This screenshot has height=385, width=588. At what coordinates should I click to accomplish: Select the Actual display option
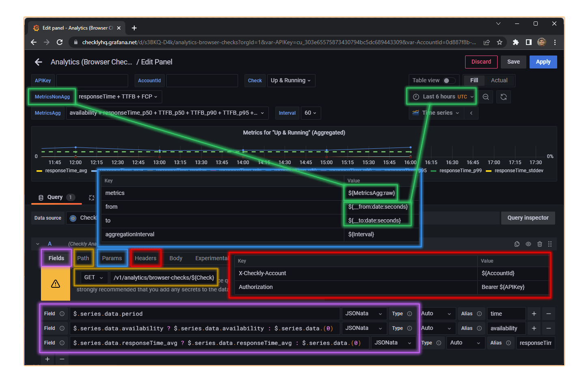click(499, 81)
